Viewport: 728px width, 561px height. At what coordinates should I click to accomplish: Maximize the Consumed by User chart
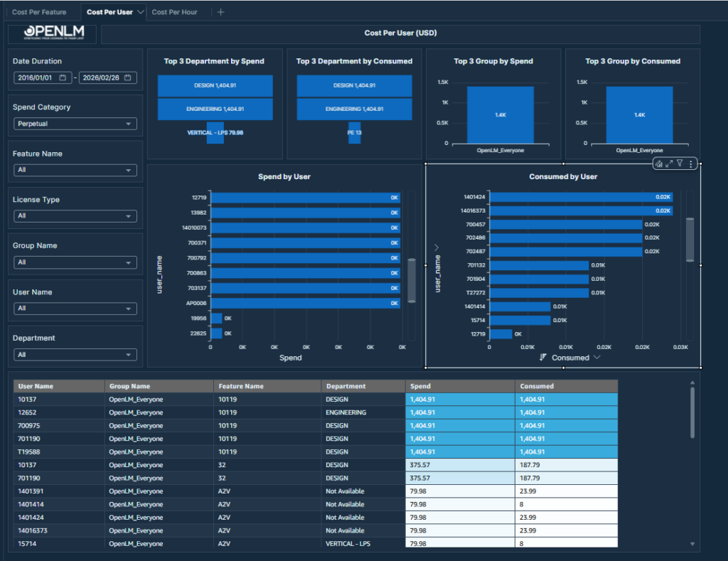(x=669, y=164)
